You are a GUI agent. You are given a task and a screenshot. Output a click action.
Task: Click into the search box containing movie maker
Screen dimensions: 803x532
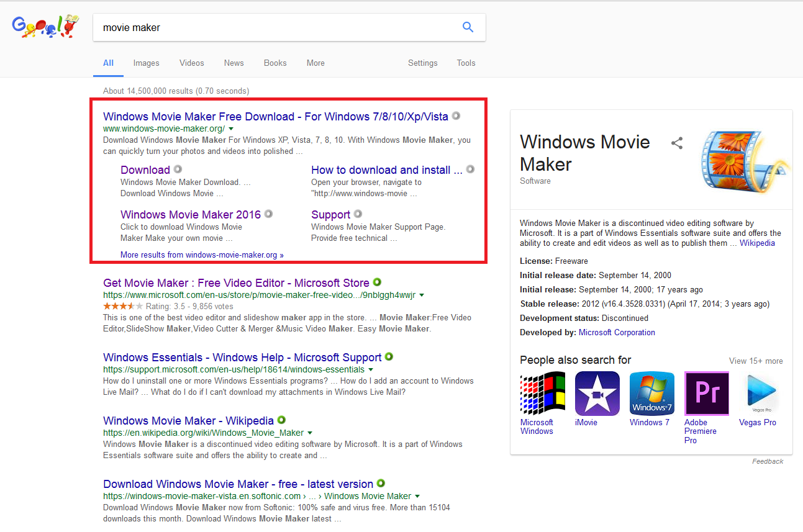(273, 27)
